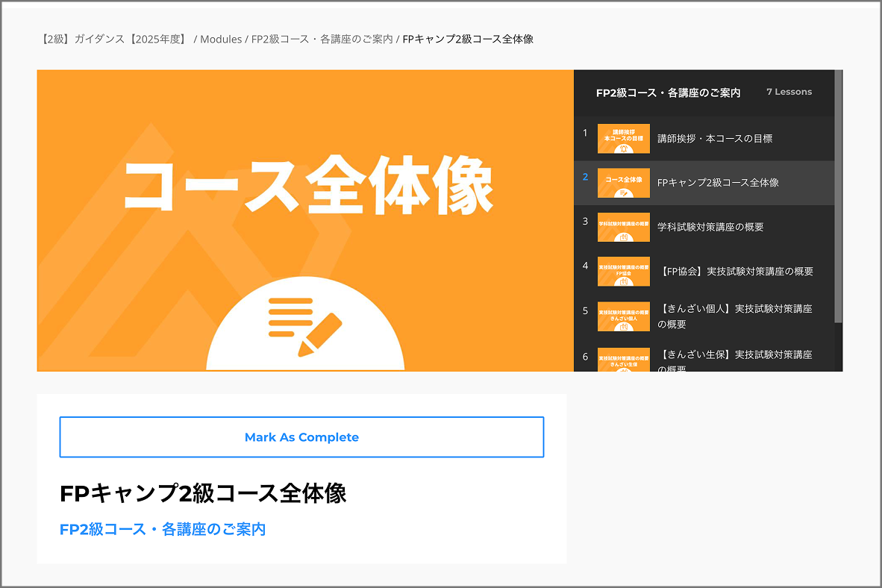Click the playlist header FP2級コース・各講座のご案内
This screenshot has height=588, width=882.
(669, 93)
